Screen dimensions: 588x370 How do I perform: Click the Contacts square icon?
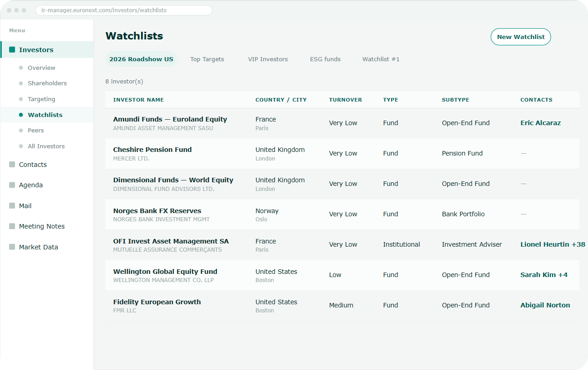[12, 165]
